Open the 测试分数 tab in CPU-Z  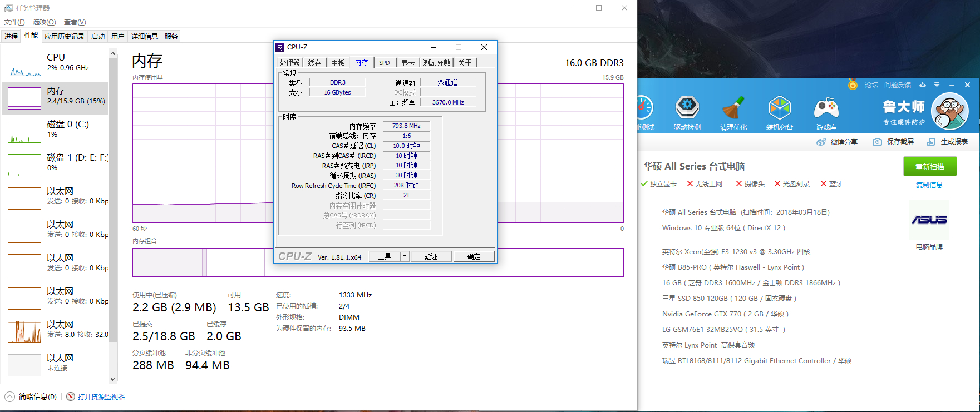[437, 63]
